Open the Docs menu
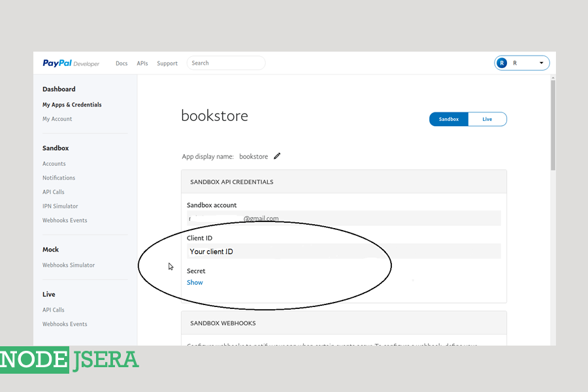 click(122, 63)
